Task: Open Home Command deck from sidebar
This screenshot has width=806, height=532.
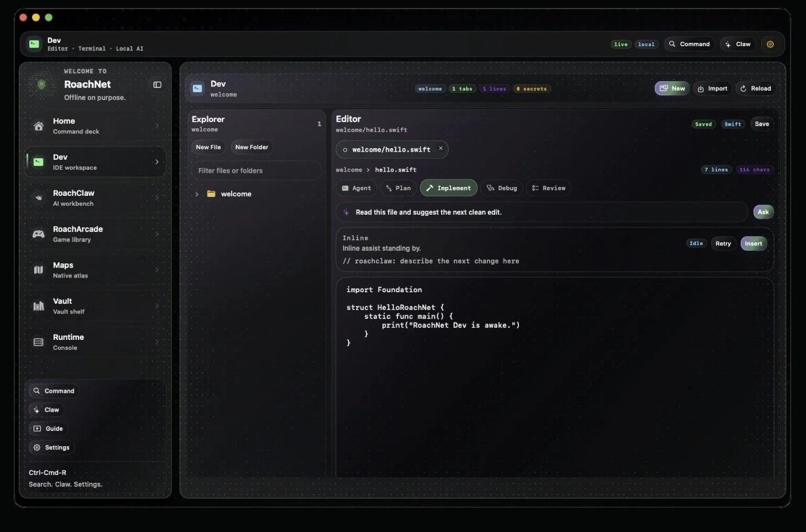Action: point(95,126)
